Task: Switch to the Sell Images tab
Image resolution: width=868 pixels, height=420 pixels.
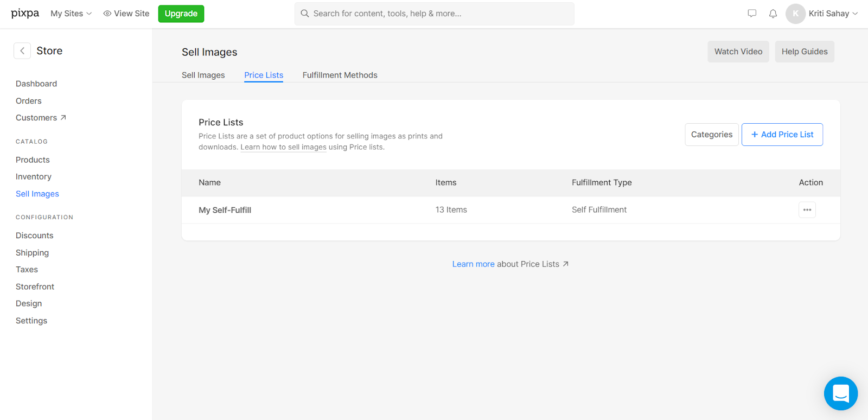Action: pyautogui.click(x=203, y=75)
